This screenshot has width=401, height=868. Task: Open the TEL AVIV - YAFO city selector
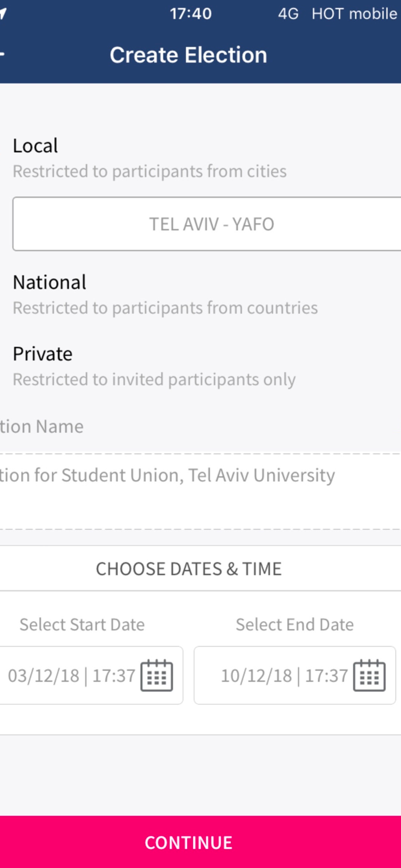pyautogui.click(x=211, y=224)
